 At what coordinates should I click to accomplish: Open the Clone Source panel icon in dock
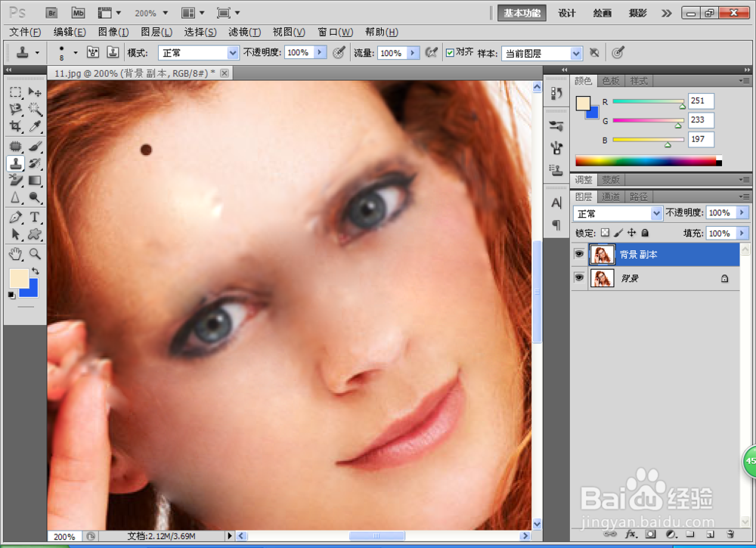click(x=556, y=169)
